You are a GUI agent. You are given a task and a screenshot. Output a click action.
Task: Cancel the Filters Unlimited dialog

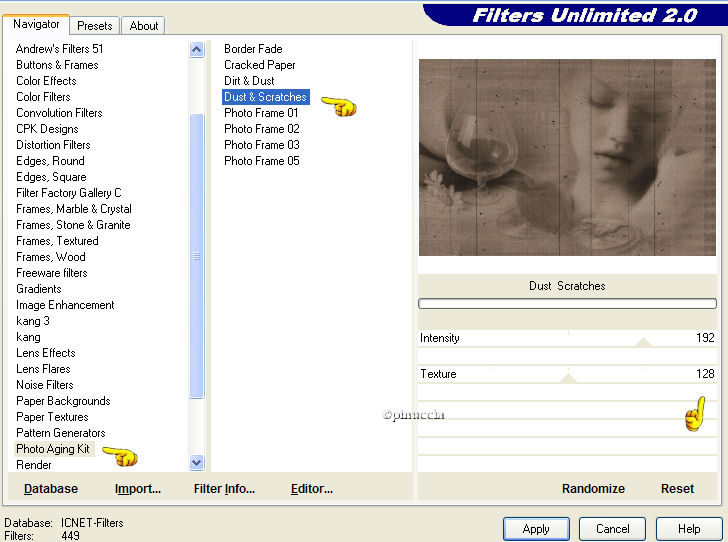point(612,529)
